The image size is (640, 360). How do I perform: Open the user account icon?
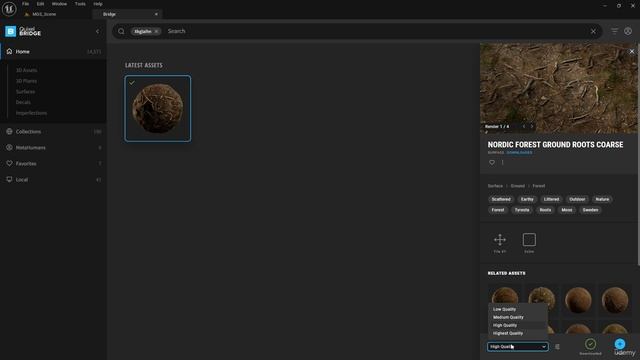[x=628, y=31]
